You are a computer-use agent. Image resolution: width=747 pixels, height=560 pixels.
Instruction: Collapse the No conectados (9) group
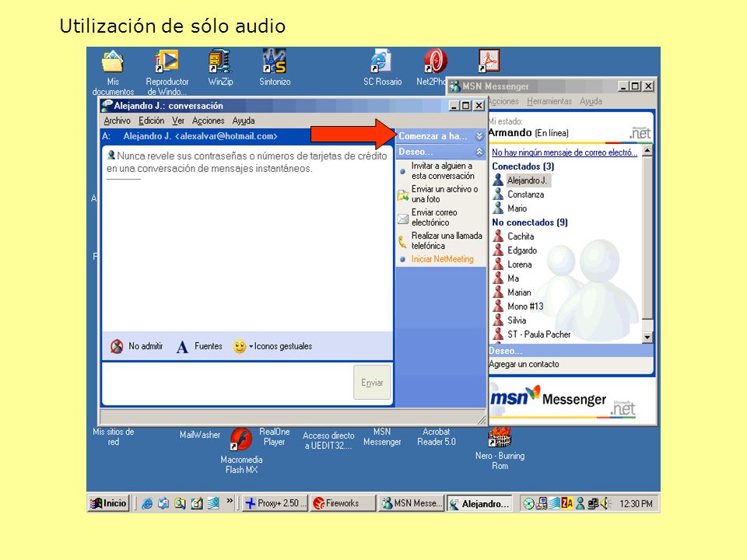529,222
